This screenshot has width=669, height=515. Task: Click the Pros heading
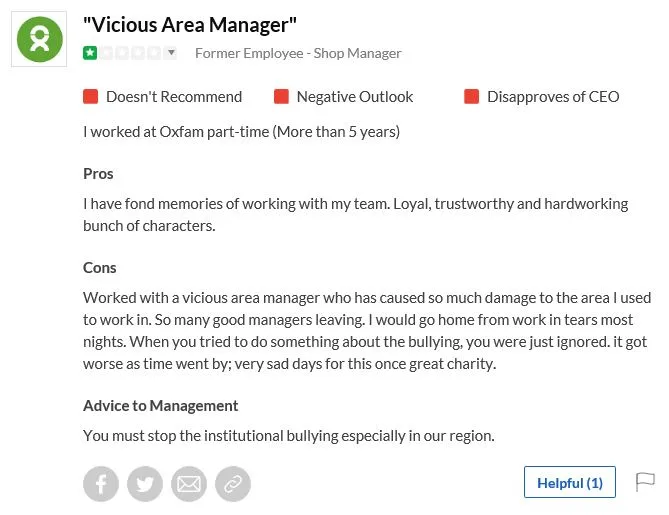[98, 174]
